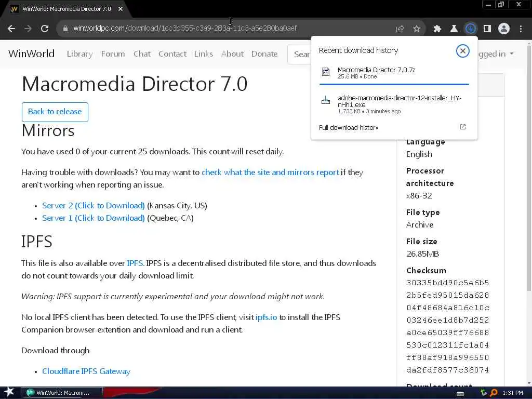Download from Server 2 (Kansas City)

tap(94, 206)
